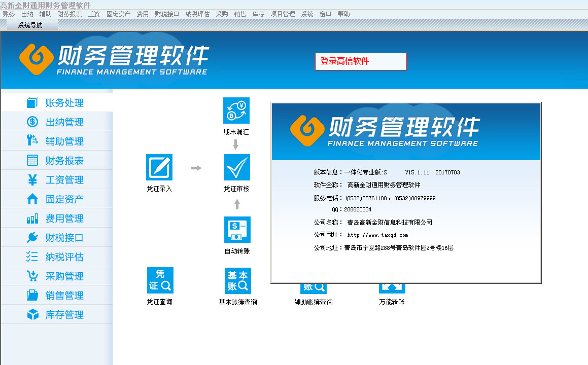Viewport: 588px width, 365px height.
Task: Click the 登录高信软件 login button
Action: pyautogui.click(x=361, y=61)
